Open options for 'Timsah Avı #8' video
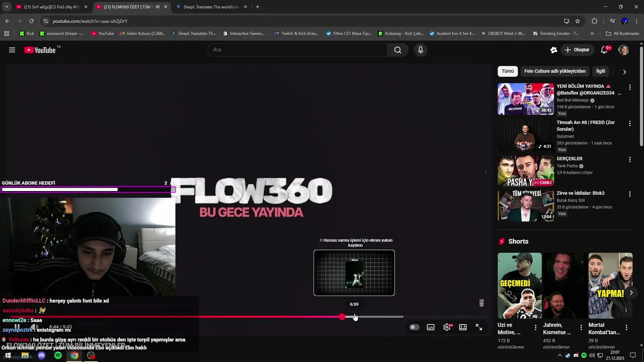Viewport: 644px width, 362px height. [629, 123]
